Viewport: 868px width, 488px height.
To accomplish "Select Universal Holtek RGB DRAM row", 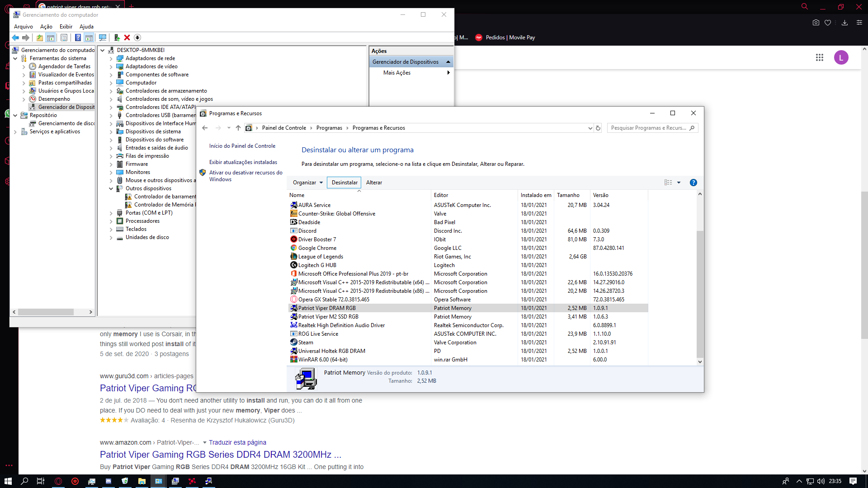I will (468, 351).
